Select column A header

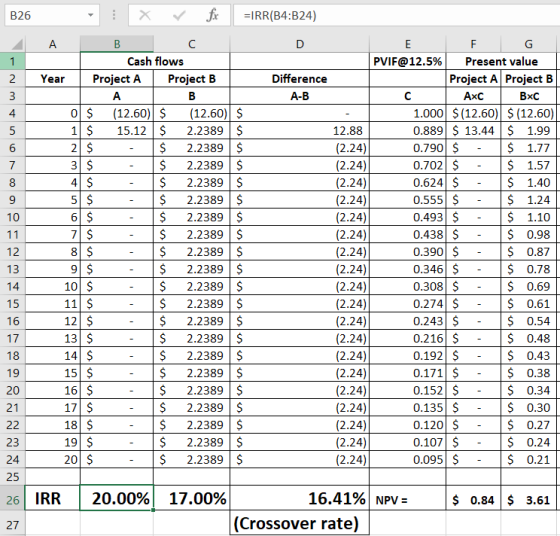tap(52, 44)
